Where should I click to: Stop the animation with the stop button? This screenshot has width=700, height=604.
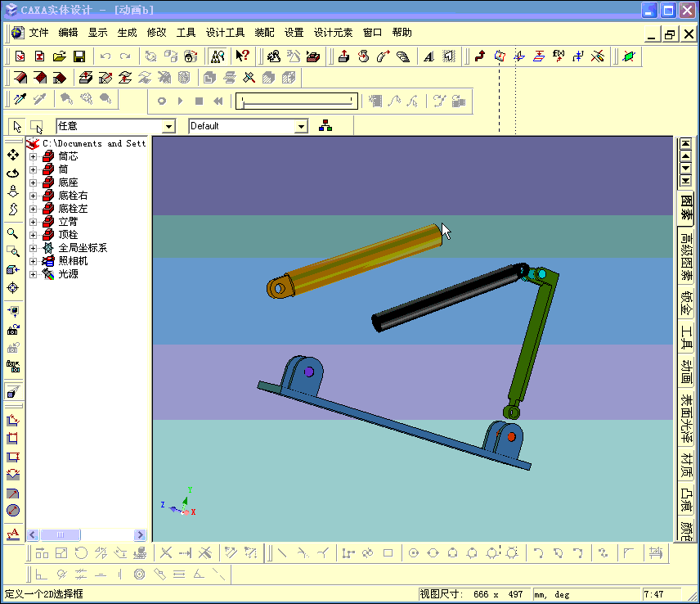pyautogui.click(x=199, y=101)
